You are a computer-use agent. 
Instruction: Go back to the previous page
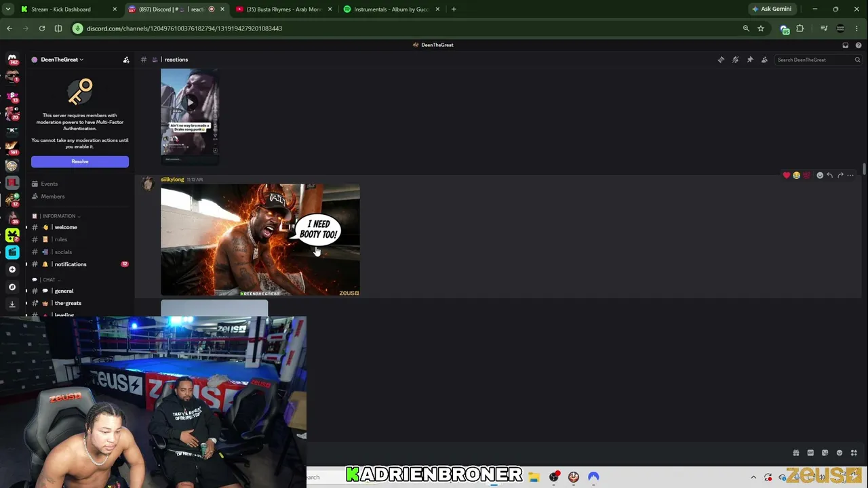click(x=9, y=28)
